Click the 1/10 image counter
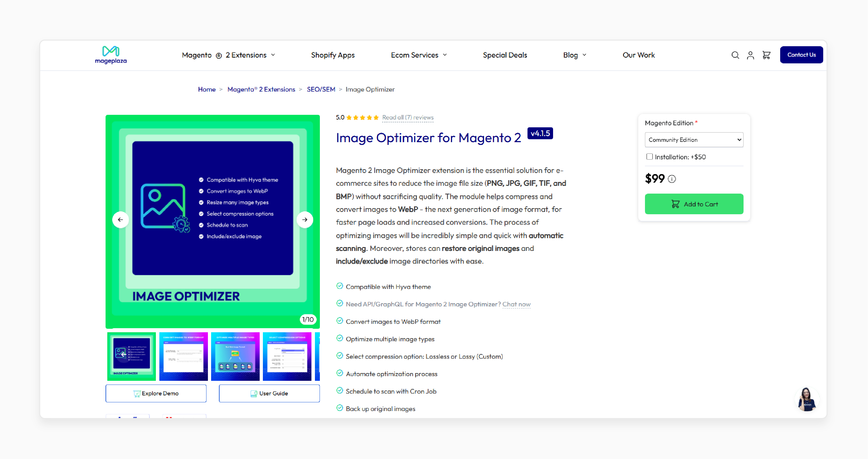868x459 pixels. click(307, 319)
